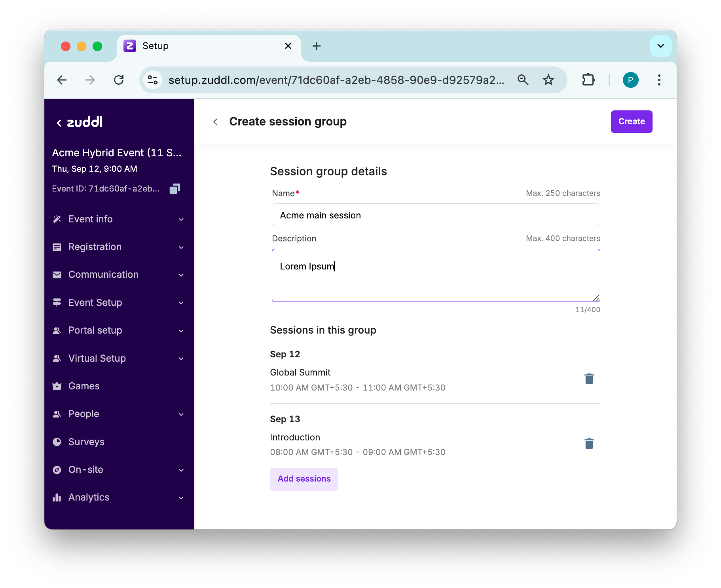Viewport: 721px width, 588px height.
Task: Click the Event Setup signpost icon
Action: (x=57, y=302)
